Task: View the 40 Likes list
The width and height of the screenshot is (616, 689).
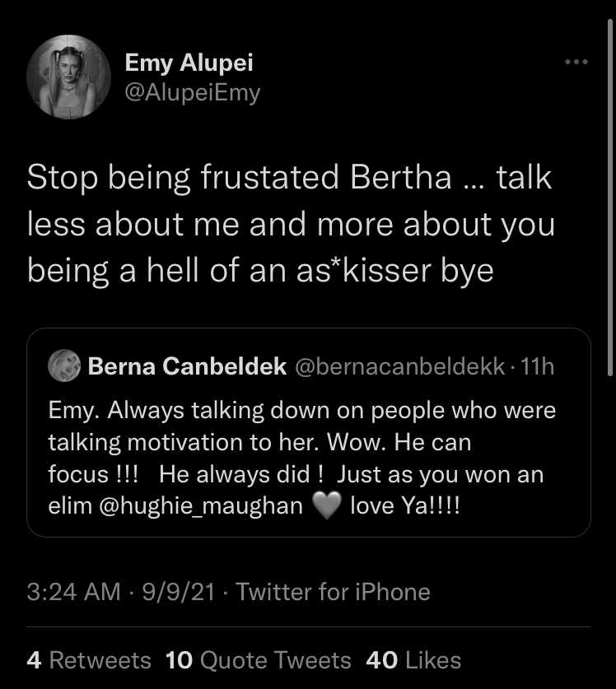Action: tap(413, 660)
